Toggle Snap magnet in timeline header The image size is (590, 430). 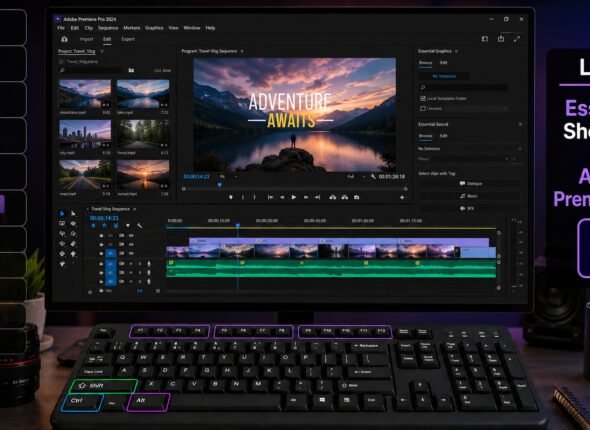105,226
